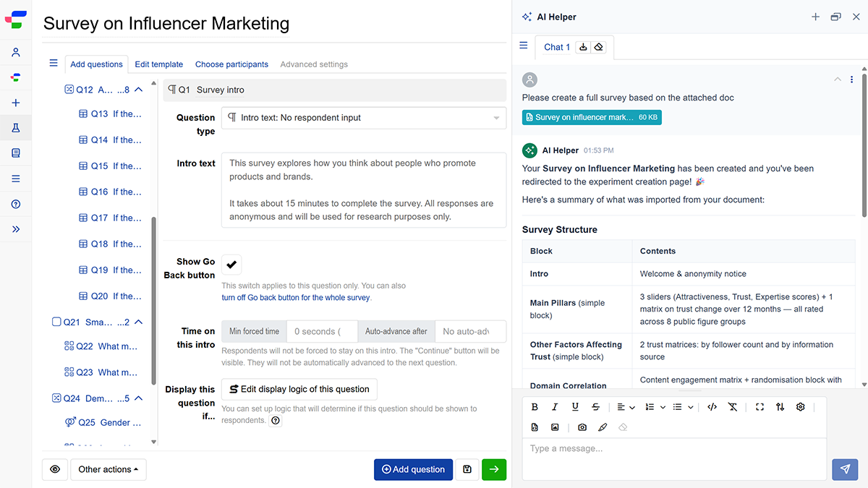Image resolution: width=868 pixels, height=488 pixels.
Task: Clear Chat 1 with eraser icon
Action: click(598, 47)
